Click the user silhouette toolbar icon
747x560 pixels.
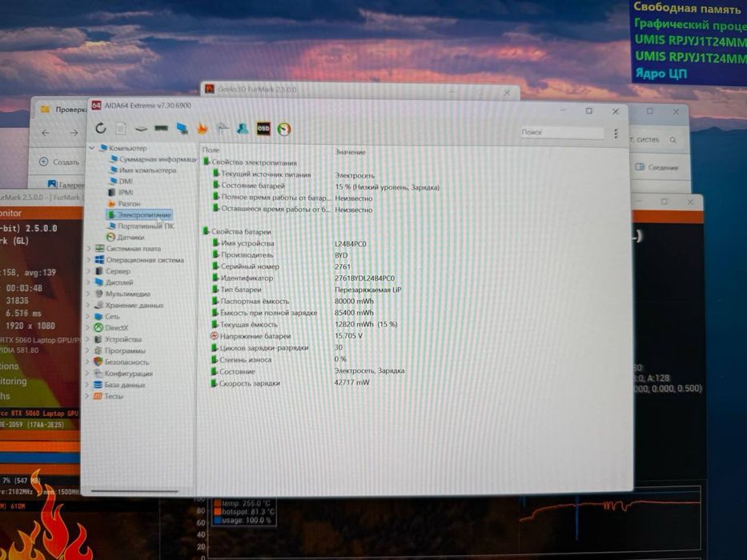[x=243, y=129]
